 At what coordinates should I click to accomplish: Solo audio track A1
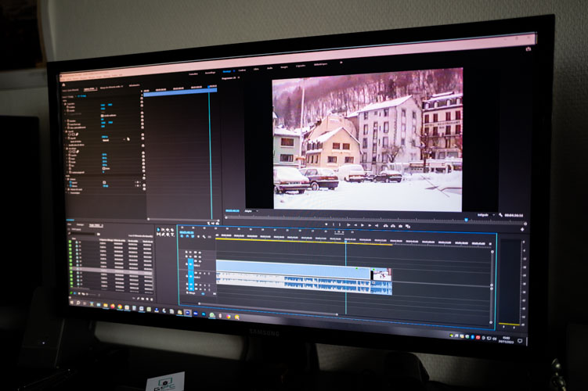tap(204, 274)
